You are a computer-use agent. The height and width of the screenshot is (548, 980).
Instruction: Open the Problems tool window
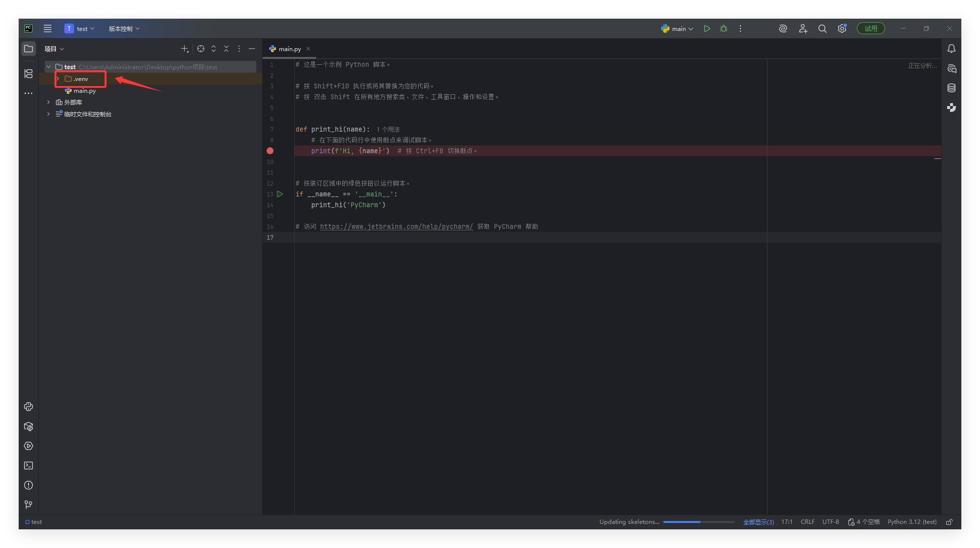click(28, 485)
